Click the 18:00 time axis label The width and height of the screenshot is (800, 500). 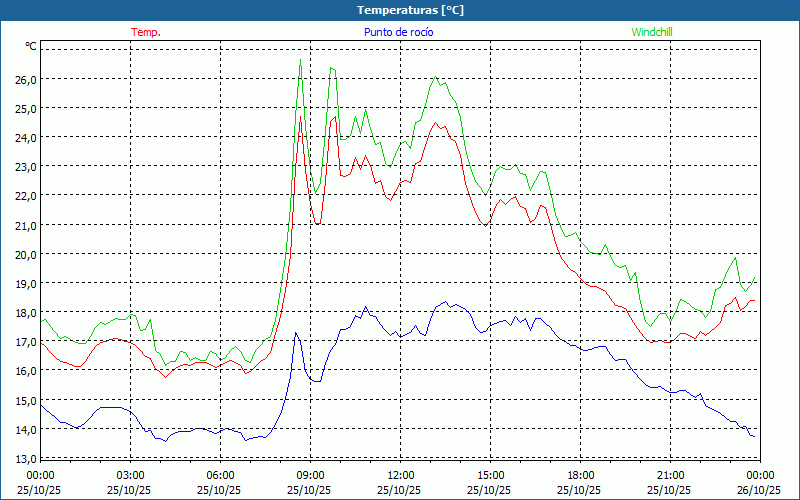[580, 475]
